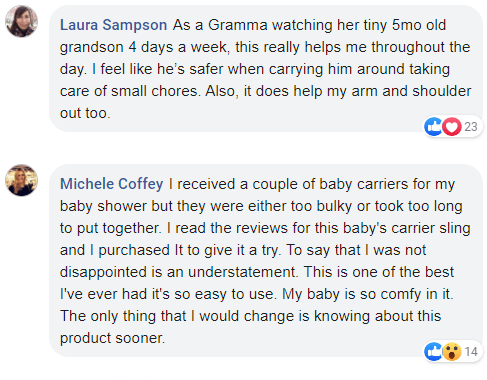Viewport: 487px width, 380px height.
Task: Click "product sooner." at end of Michele's comment
Action: [112, 338]
